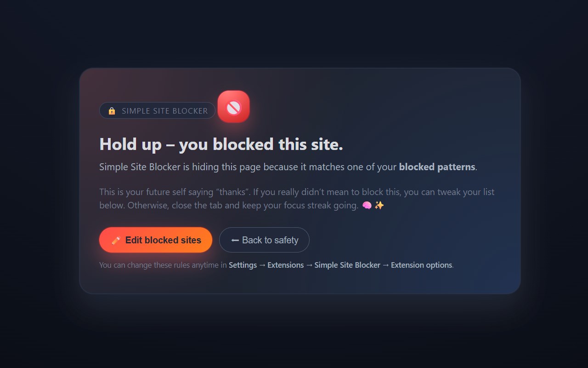Click the bold 'blocked patterns' text

(x=437, y=167)
